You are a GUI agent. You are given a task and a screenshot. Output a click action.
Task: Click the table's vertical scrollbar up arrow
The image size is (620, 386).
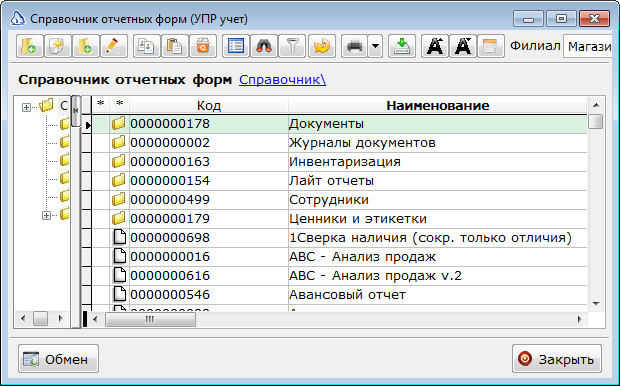(x=596, y=105)
